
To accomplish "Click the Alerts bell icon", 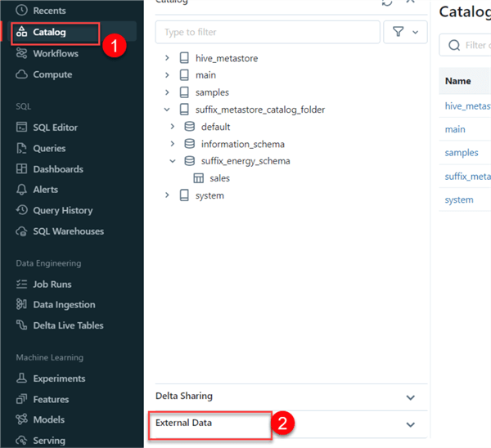I will tap(22, 190).
